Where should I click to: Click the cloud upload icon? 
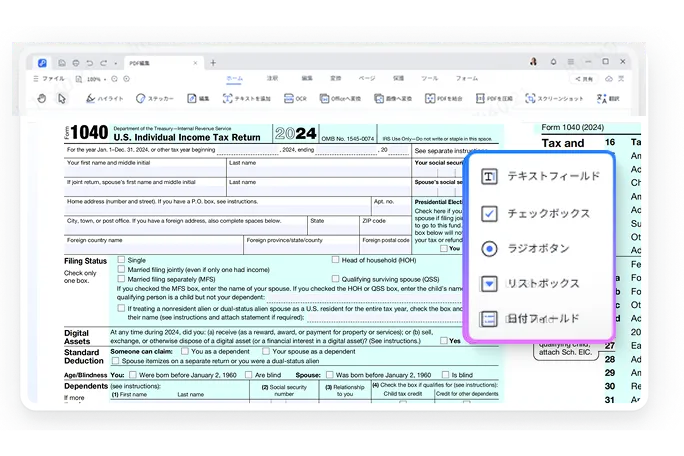tap(609, 79)
